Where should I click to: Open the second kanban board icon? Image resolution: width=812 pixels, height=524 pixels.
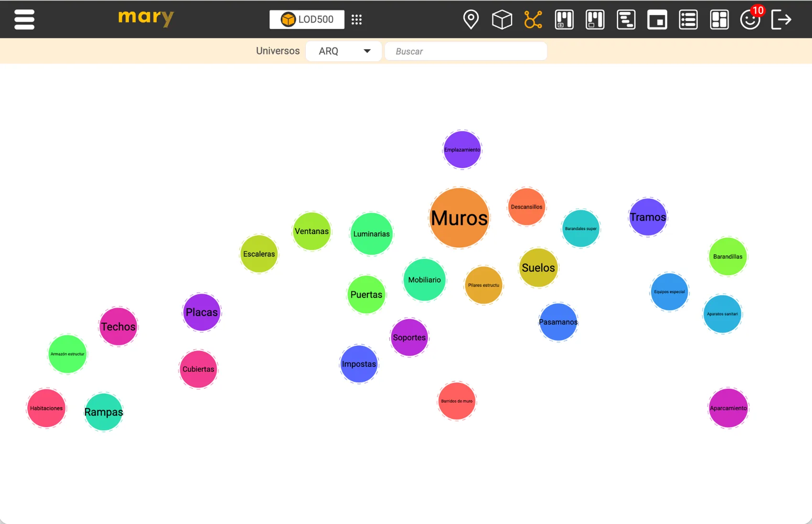(595, 20)
